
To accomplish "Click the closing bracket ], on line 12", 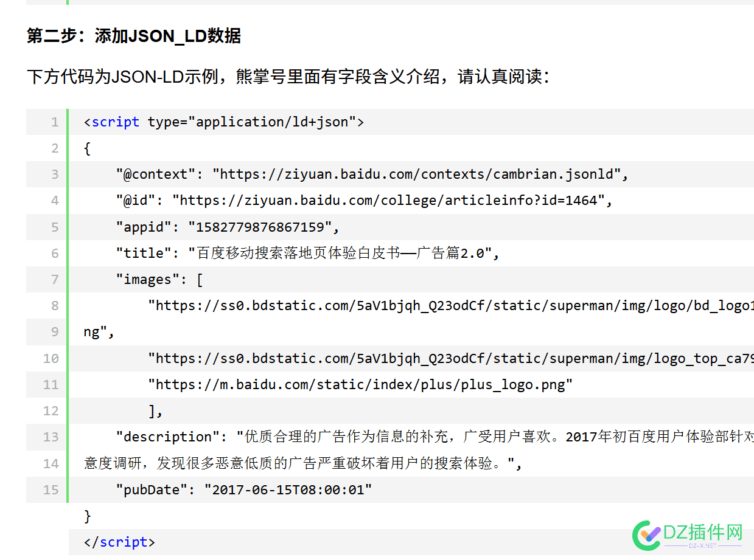I will [156, 411].
